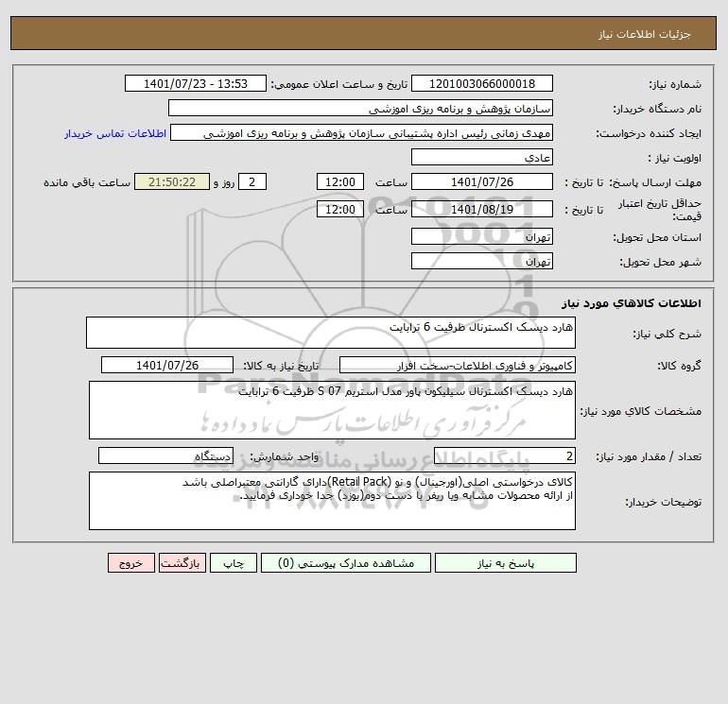Click the delivery province field 'تهران'
Screen dimensions: 728x704
(482, 236)
